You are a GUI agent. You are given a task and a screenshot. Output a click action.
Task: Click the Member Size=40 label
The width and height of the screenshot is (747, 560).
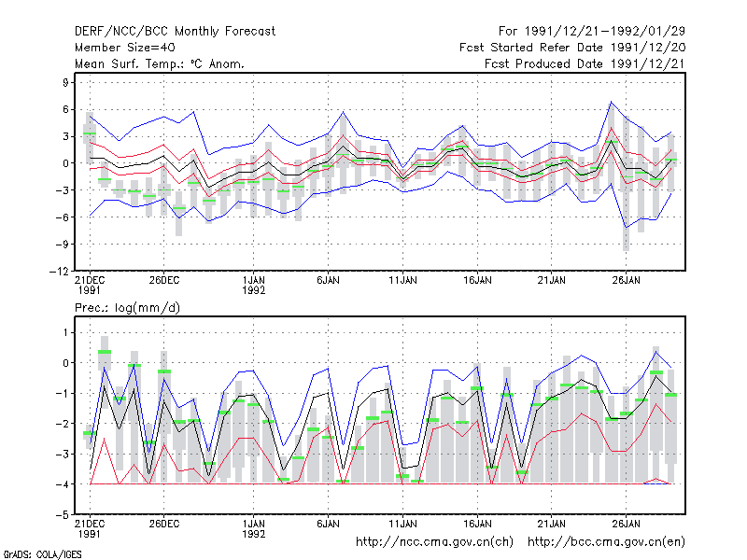[125, 48]
